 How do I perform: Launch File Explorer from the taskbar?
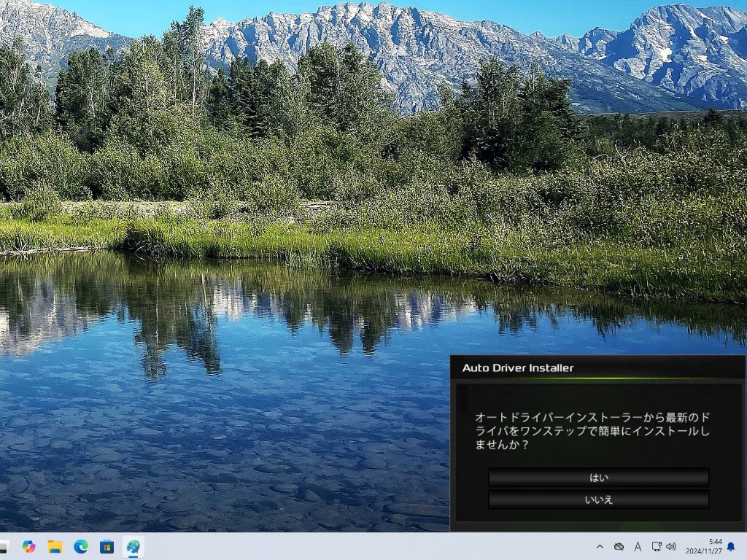[55, 546]
